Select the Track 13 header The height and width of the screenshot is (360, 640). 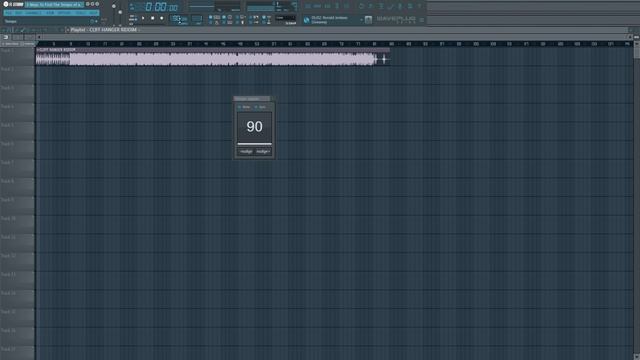click(x=17, y=281)
